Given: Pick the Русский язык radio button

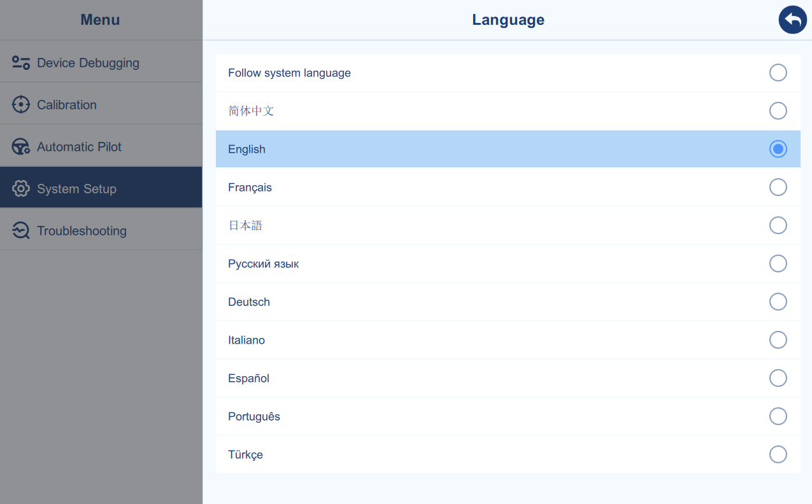Looking at the screenshot, I should coord(778,263).
